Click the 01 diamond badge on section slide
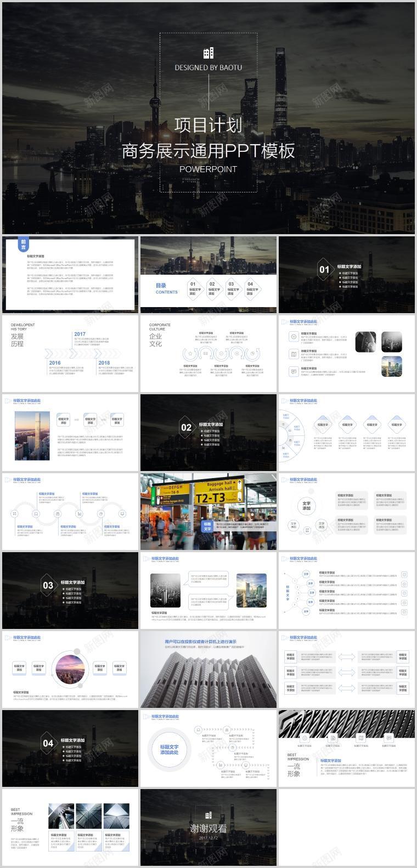417x868 pixels. click(324, 269)
